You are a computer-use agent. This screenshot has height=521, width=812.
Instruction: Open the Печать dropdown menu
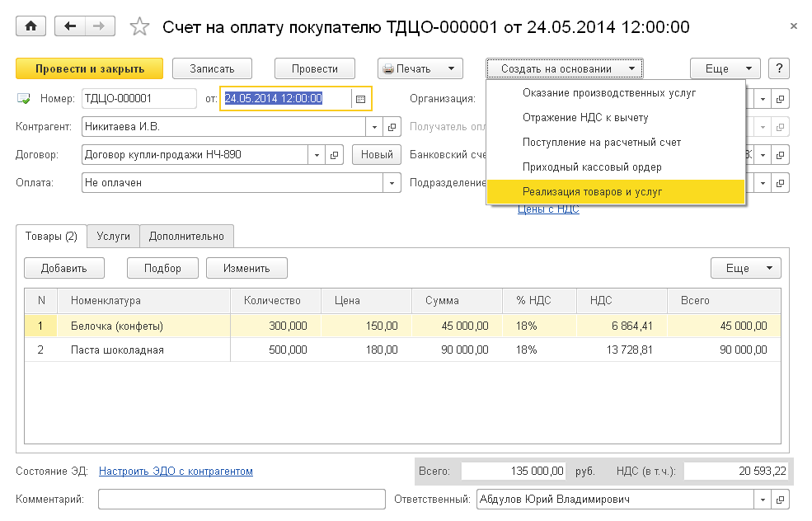click(x=420, y=68)
